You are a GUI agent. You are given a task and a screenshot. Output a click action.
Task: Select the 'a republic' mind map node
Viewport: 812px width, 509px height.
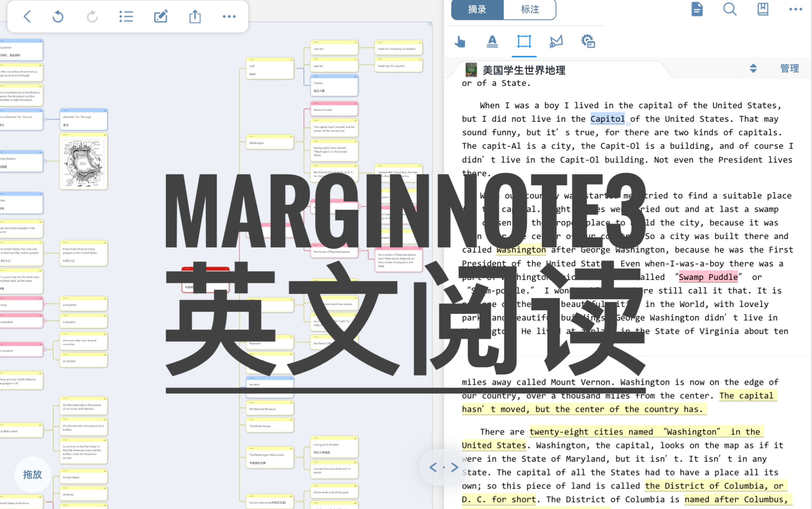point(84,321)
